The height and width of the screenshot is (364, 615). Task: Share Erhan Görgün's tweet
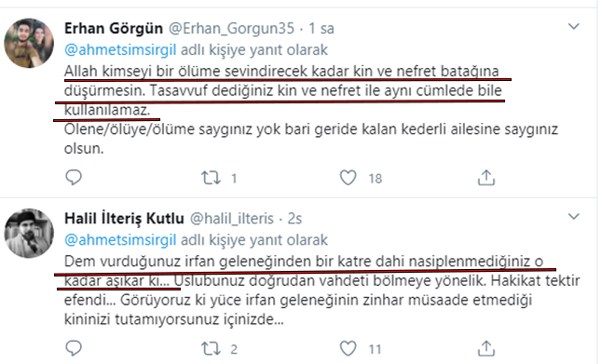486,178
